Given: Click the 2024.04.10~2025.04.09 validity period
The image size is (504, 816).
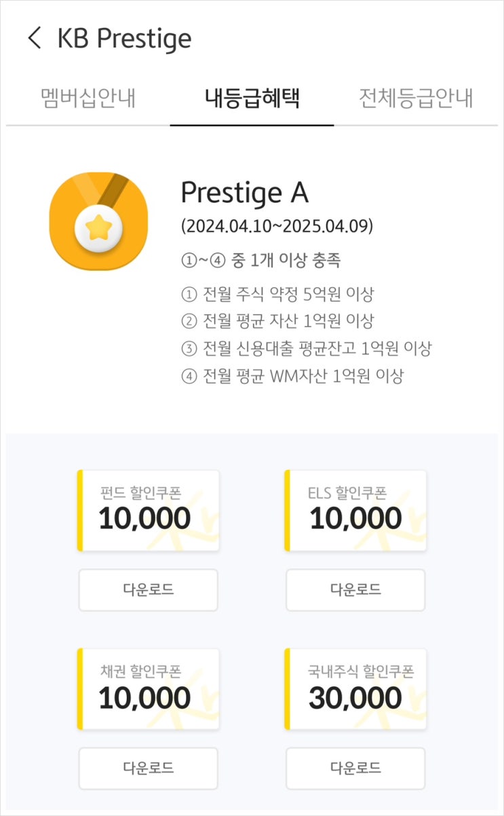Looking at the screenshot, I should pyautogui.click(x=277, y=225).
